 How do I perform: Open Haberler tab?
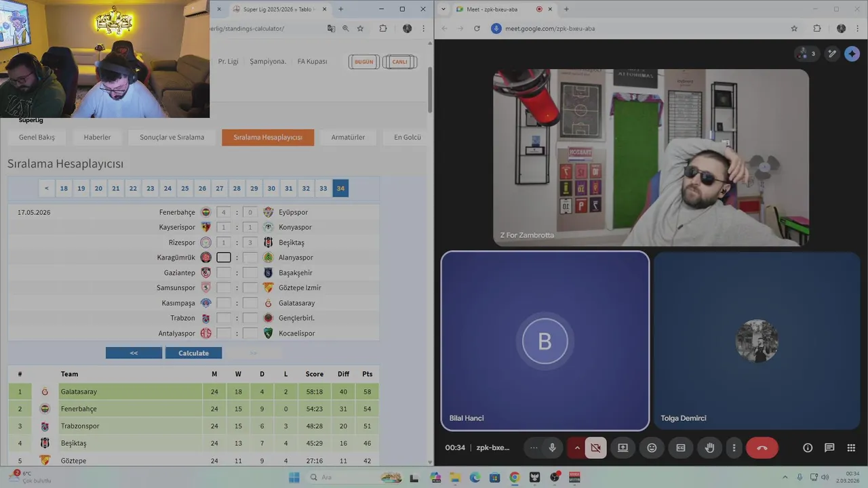(97, 137)
